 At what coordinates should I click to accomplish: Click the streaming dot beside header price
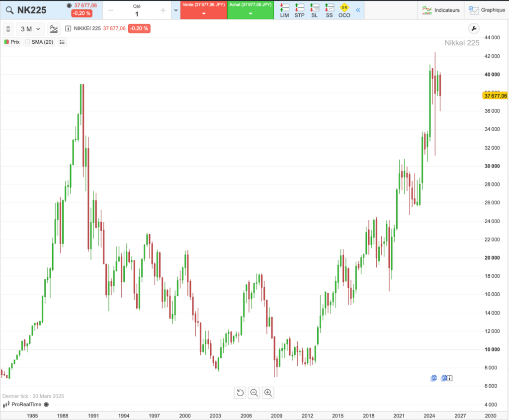tap(69, 5)
